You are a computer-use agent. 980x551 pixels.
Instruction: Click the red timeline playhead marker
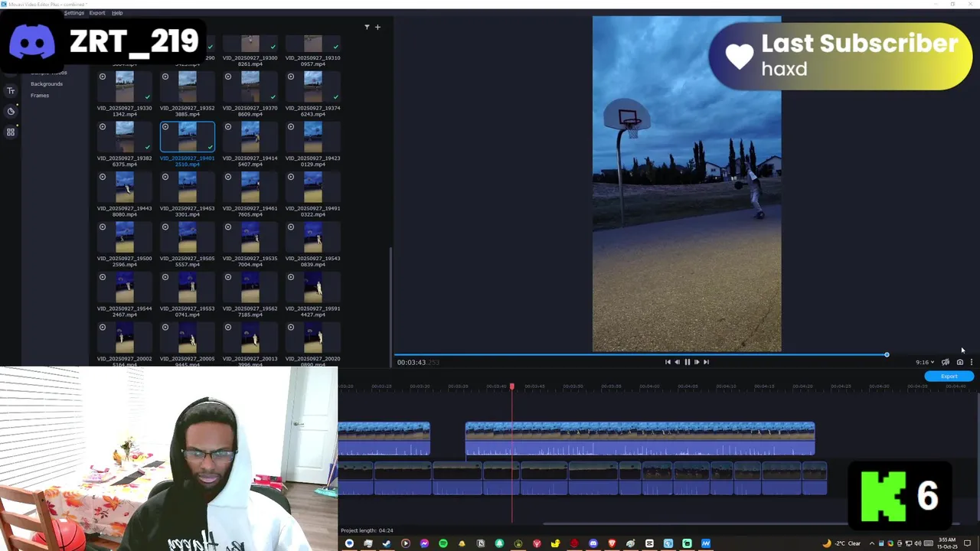(x=512, y=386)
